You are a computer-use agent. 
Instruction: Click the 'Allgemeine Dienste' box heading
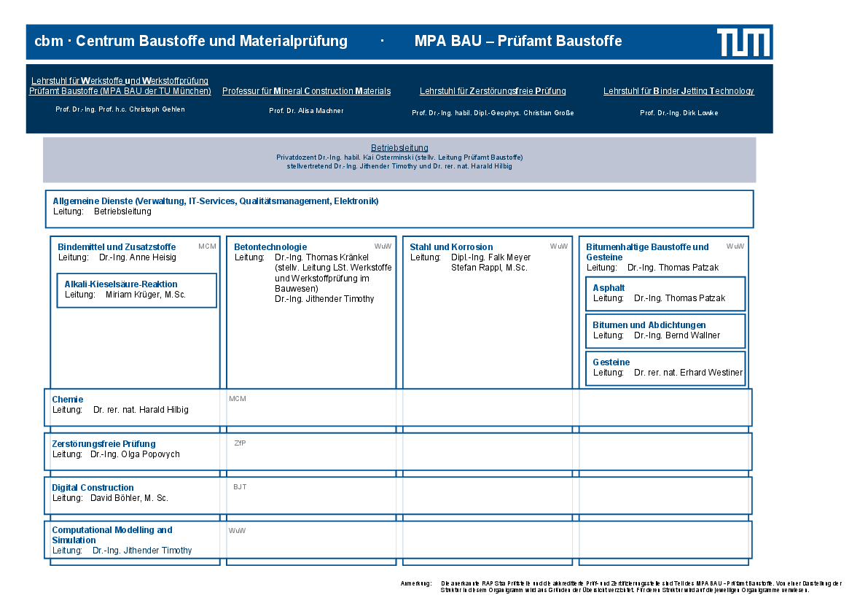point(215,201)
